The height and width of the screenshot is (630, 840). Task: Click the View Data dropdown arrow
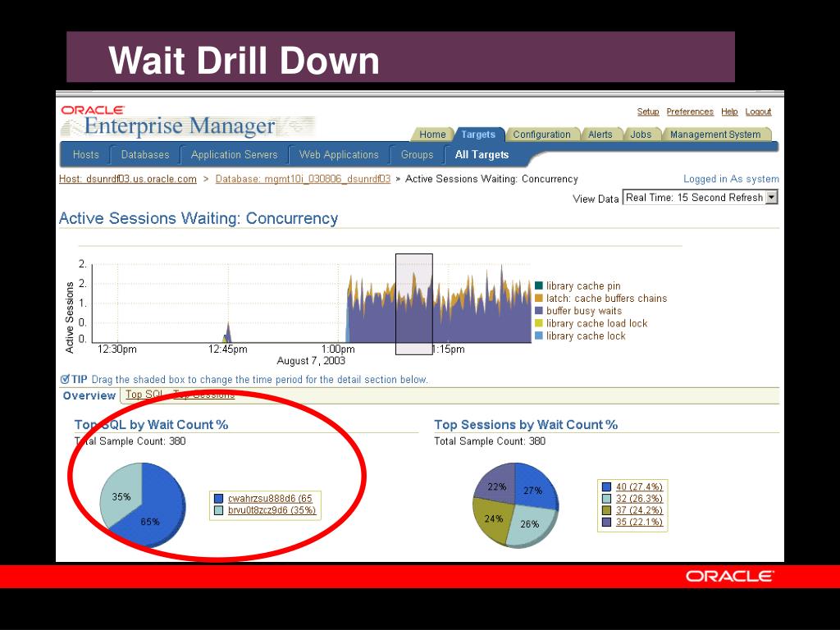click(x=771, y=198)
